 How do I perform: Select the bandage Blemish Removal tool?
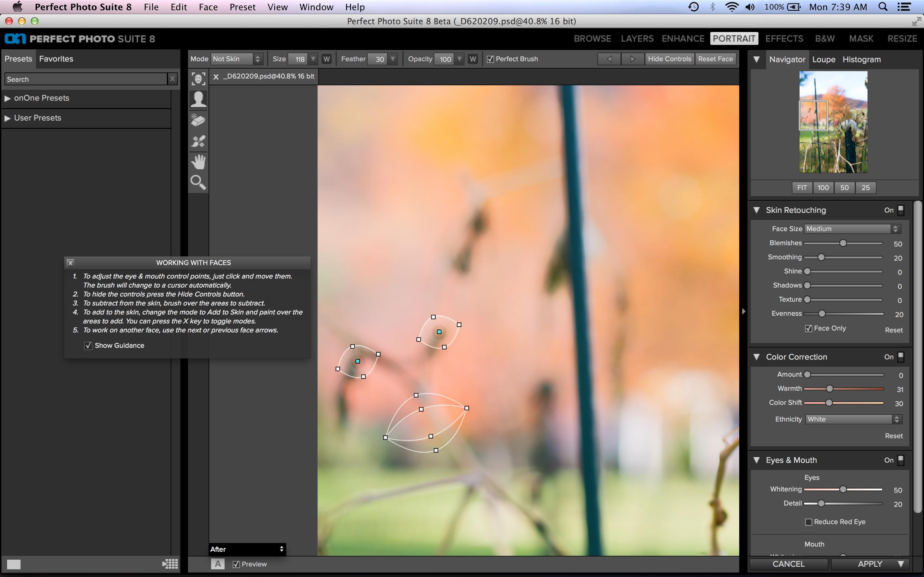[198, 141]
